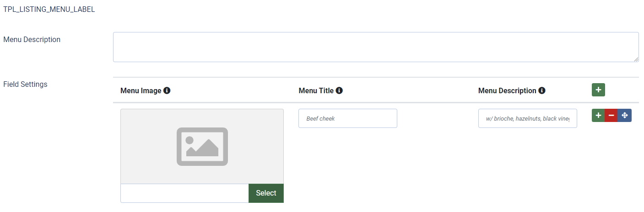Viewport: 644px width, 212px height.
Task: Focus the large Menu Description text area
Action: tap(375, 47)
